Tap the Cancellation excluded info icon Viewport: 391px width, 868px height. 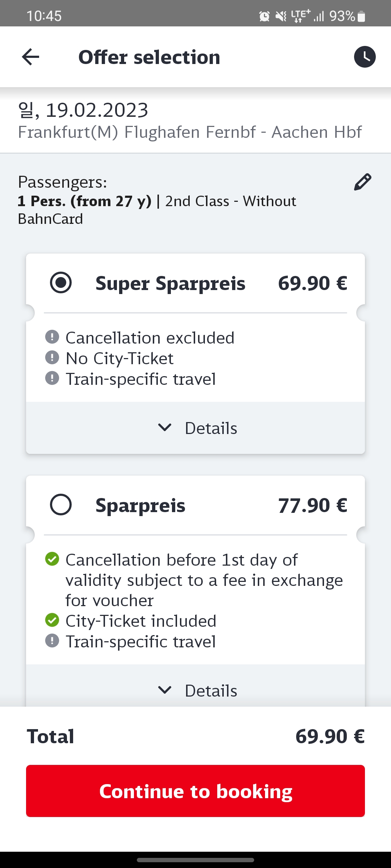(52, 337)
